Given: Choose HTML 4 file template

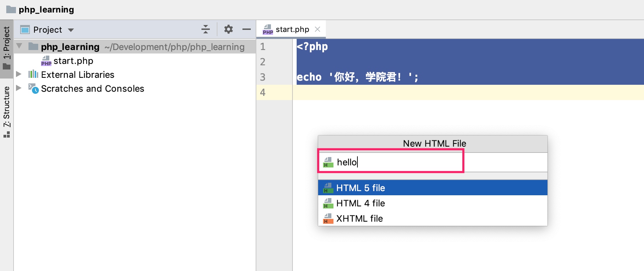Looking at the screenshot, I should 432,203.
